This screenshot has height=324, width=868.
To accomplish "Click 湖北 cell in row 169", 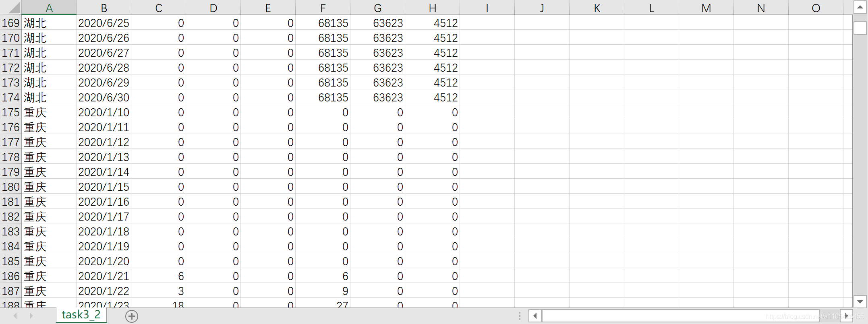I will (49, 23).
